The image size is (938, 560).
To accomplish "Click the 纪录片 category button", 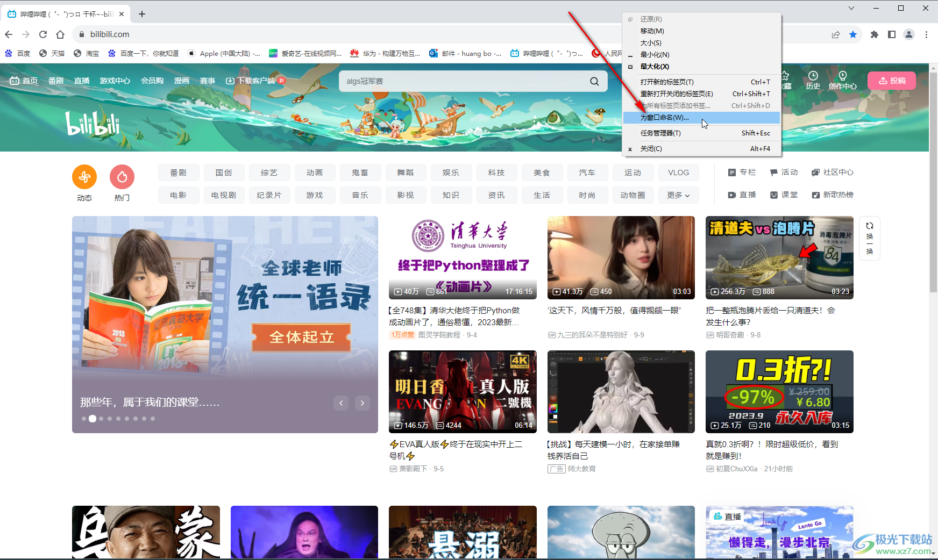I will click(x=269, y=195).
